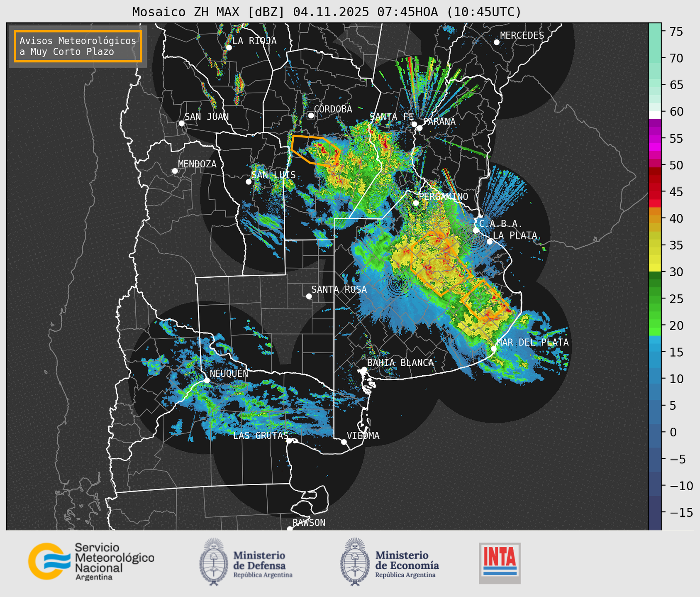Select the SANTA FE city marker

(414, 124)
